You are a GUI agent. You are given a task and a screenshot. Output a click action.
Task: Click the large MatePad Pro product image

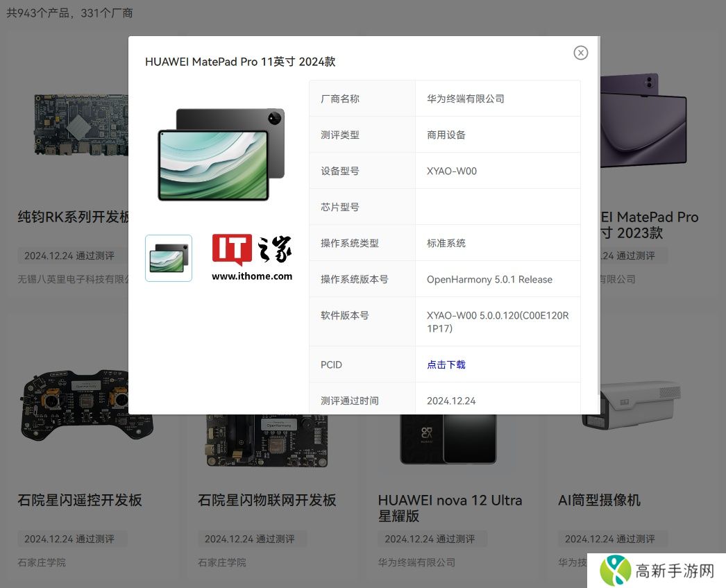click(x=221, y=154)
